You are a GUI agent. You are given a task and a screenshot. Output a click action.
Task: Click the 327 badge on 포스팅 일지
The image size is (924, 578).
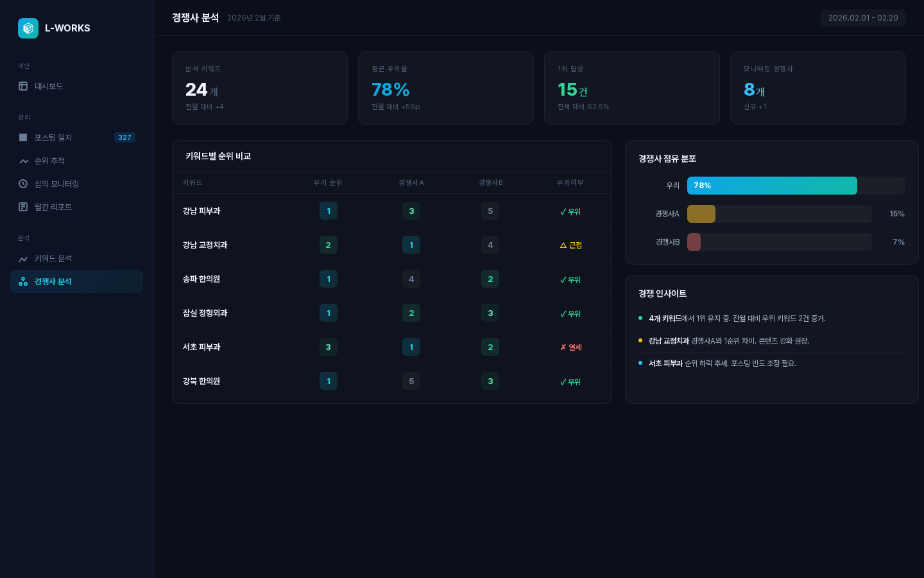(x=124, y=137)
